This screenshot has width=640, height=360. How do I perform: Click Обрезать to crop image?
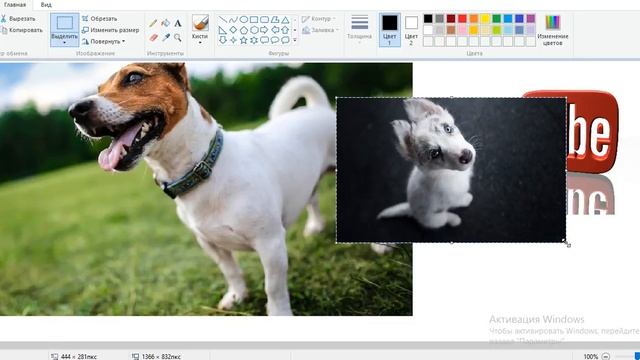[100, 19]
